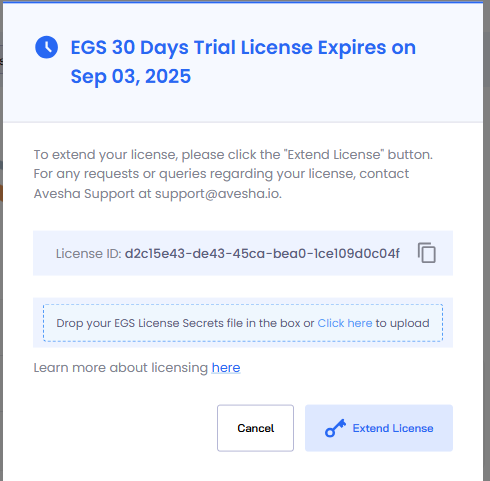Click the License ID: label

(88, 253)
